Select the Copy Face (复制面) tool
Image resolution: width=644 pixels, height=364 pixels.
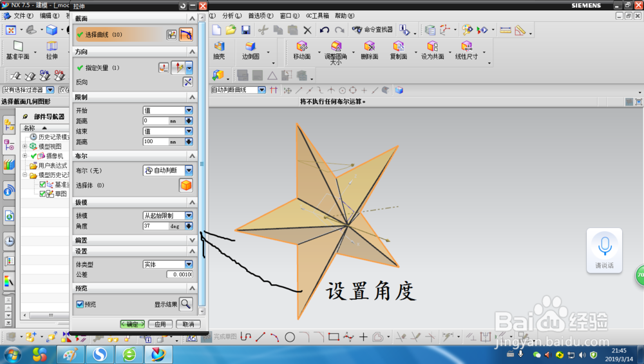(x=399, y=50)
